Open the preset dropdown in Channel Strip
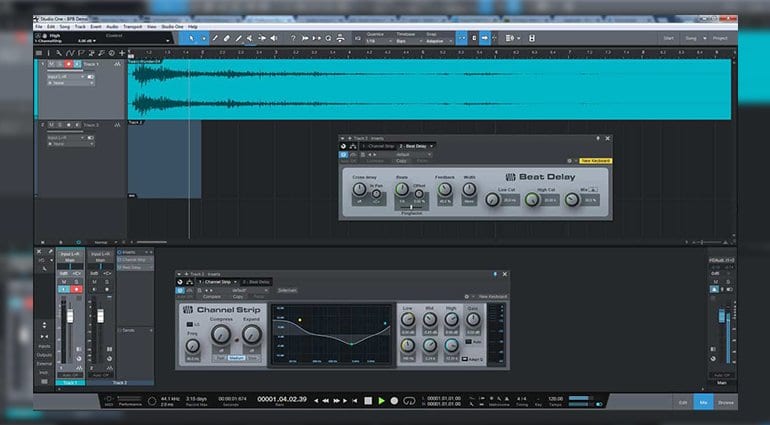Image resolution: width=770 pixels, height=425 pixels. [x=249, y=290]
